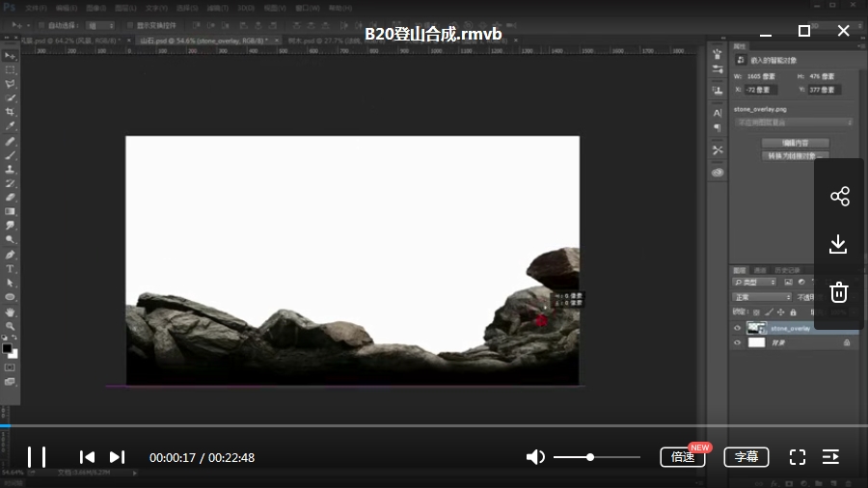
Task: Mute the video volume speaker icon
Action: pyautogui.click(x=535, y=457)
